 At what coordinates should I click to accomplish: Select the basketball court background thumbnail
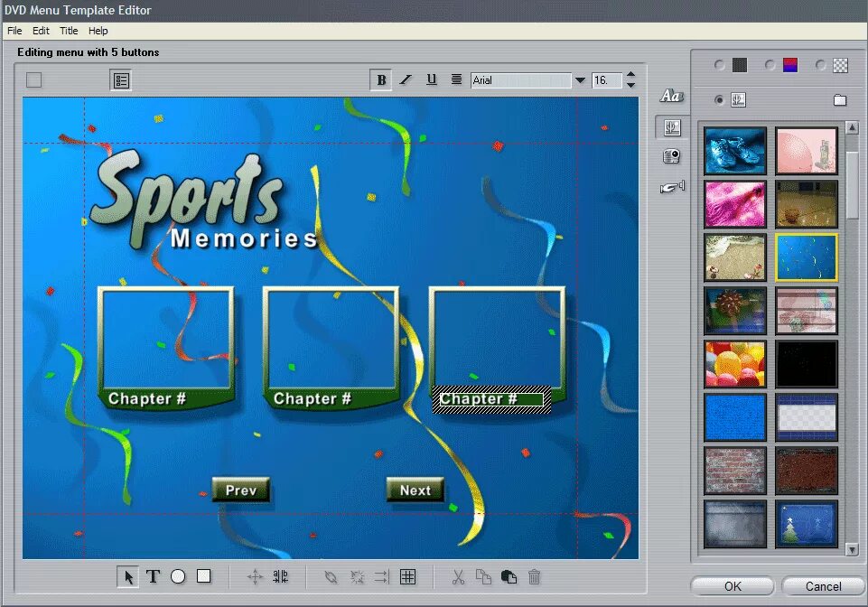[x=806, y=204]
